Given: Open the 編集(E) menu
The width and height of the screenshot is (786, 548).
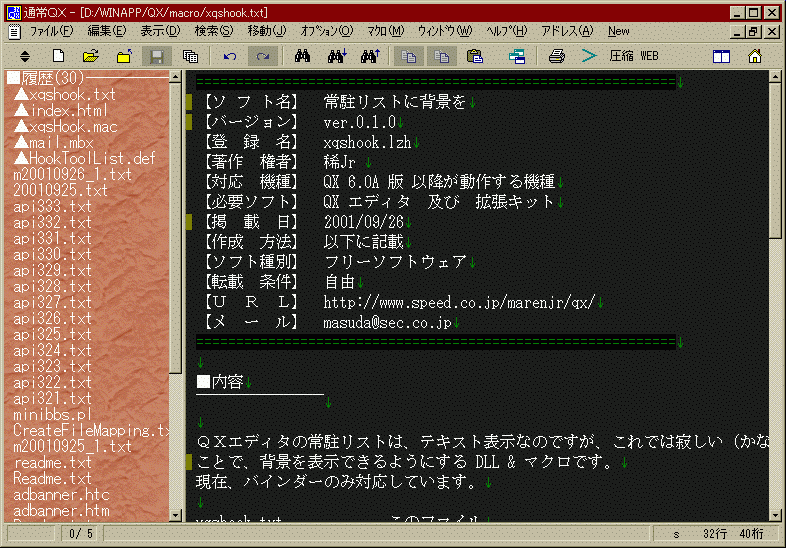Looking at the screenshot, I should point(107,31).
